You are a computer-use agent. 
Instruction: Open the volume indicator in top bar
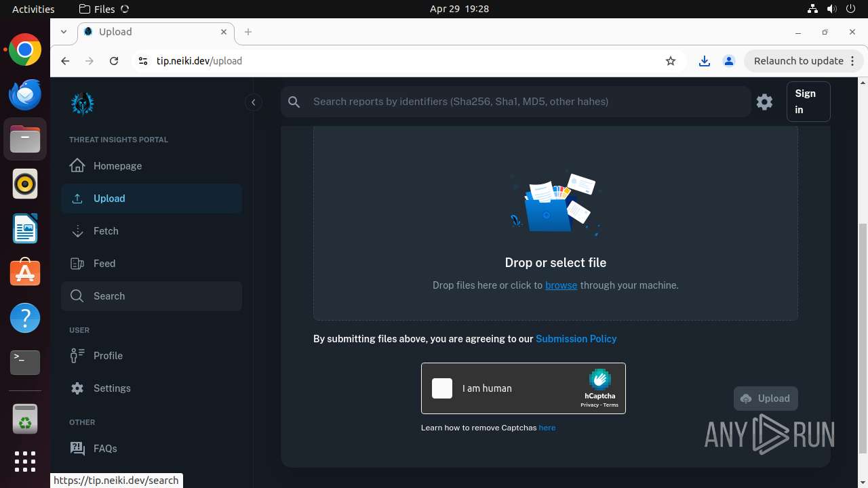coord(832,9)
